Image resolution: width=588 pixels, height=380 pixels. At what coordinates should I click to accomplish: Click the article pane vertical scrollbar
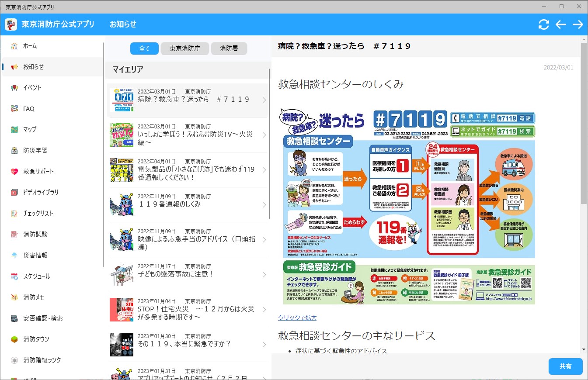click(584, 123)
